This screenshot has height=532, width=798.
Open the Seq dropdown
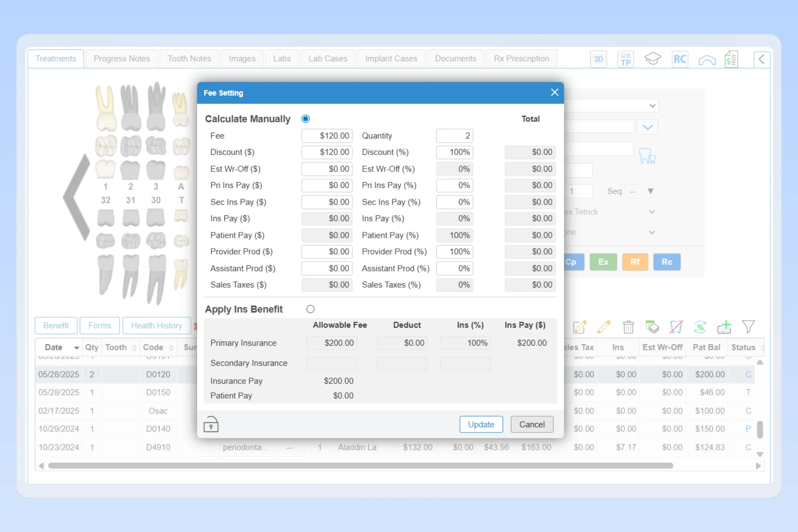[650, 191]
